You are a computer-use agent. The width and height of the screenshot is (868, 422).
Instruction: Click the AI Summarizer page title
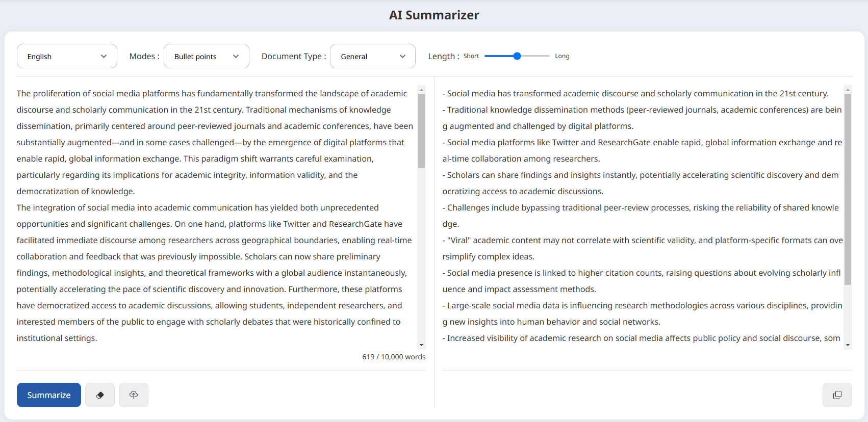[x=434, y=15]
